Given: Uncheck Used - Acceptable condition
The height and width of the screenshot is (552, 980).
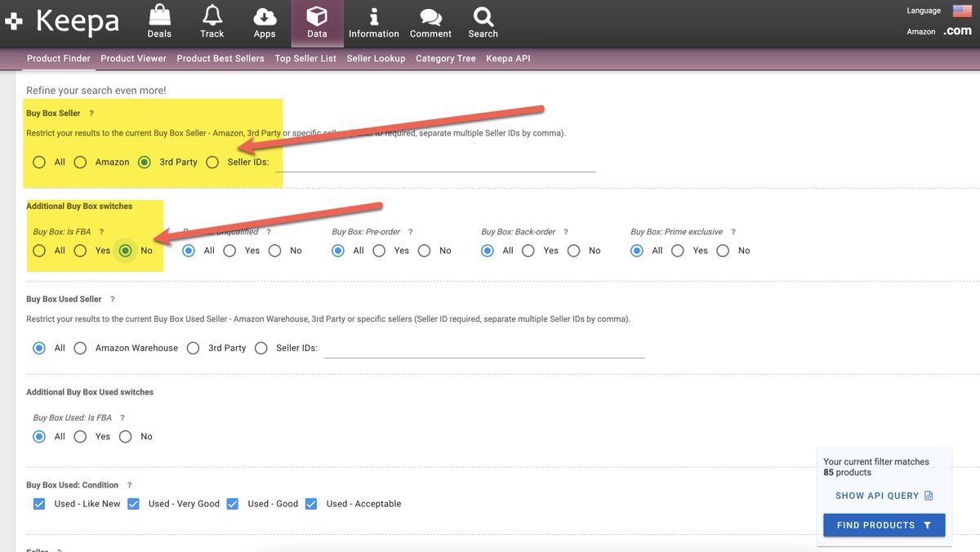Looking at the screenshot, I should click(x=311, y=504).
